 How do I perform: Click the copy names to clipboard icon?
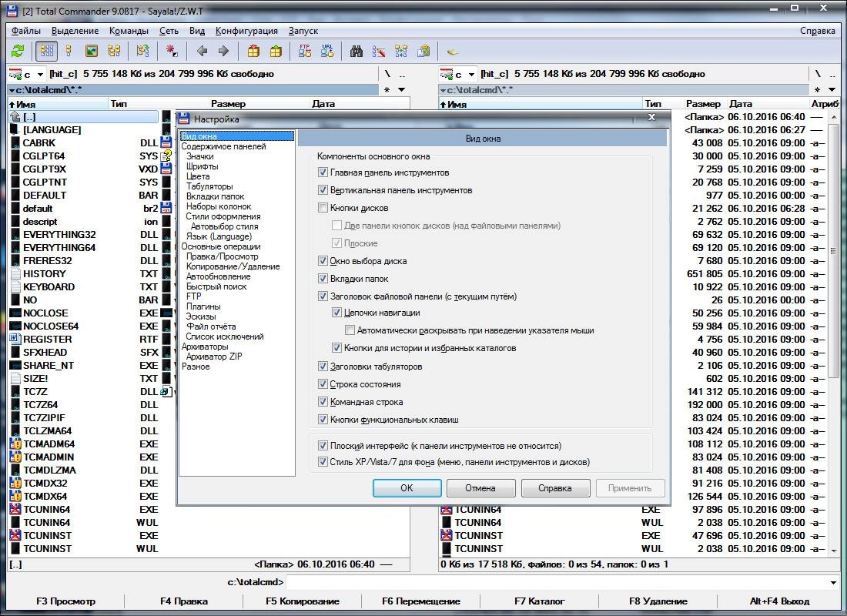(x=424, y=52)
